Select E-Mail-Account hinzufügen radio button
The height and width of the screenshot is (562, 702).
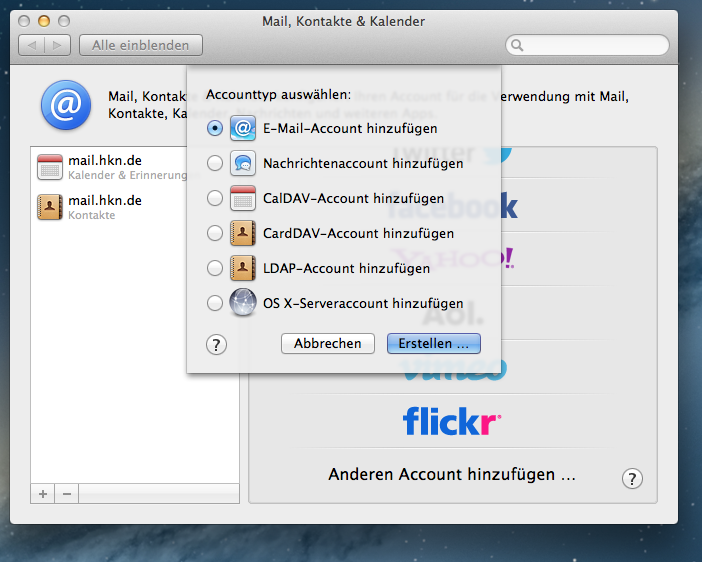[214, 129]
